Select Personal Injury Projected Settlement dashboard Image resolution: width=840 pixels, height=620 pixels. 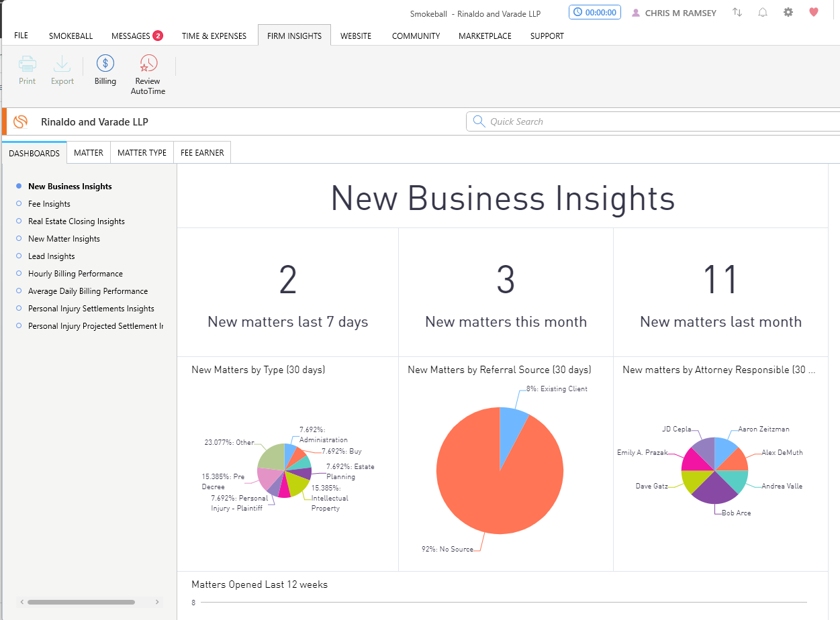pos(95,326)
